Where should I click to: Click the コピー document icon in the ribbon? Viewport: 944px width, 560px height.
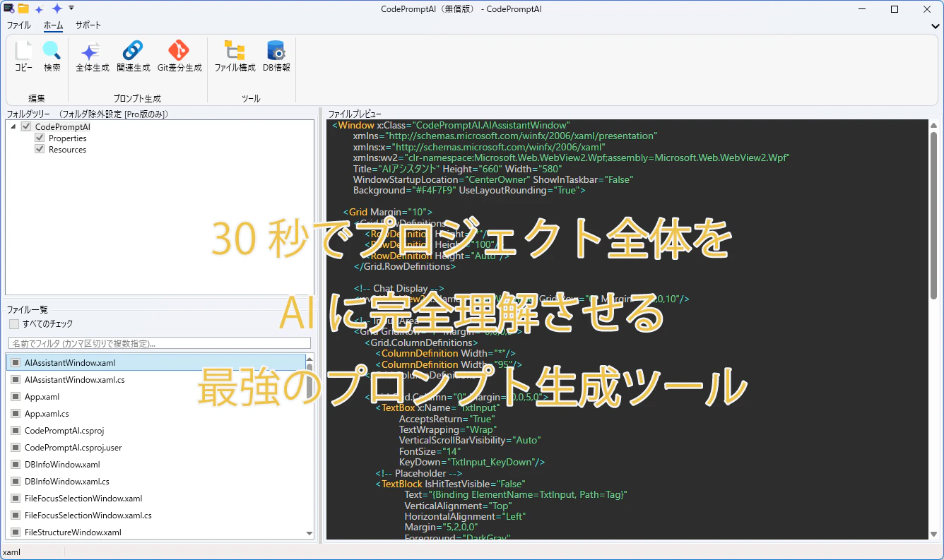[x=23, y=51]
